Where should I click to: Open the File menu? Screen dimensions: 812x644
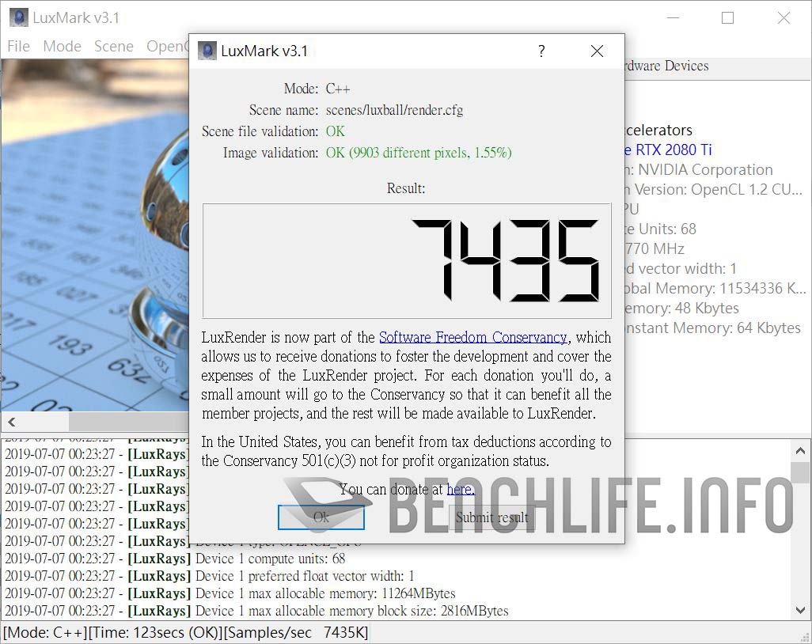tap(18, 46)
